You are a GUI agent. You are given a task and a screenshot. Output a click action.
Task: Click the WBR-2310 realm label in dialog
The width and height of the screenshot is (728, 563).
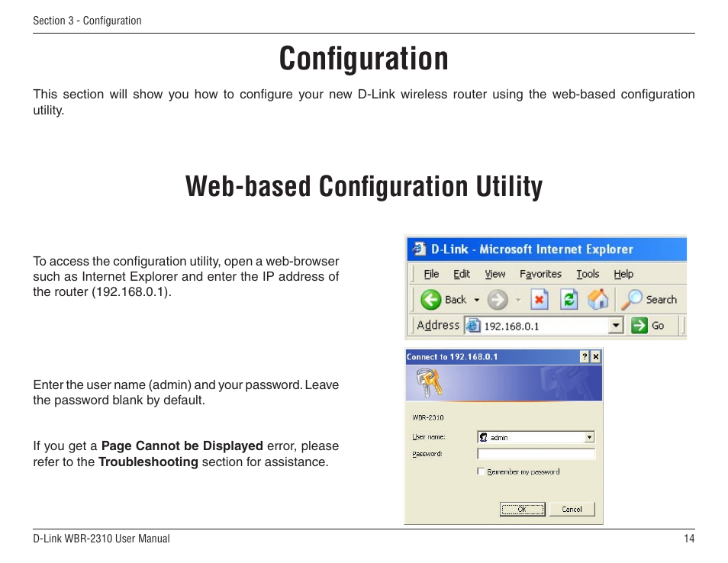pyautogui.click(x=428, y=417)
